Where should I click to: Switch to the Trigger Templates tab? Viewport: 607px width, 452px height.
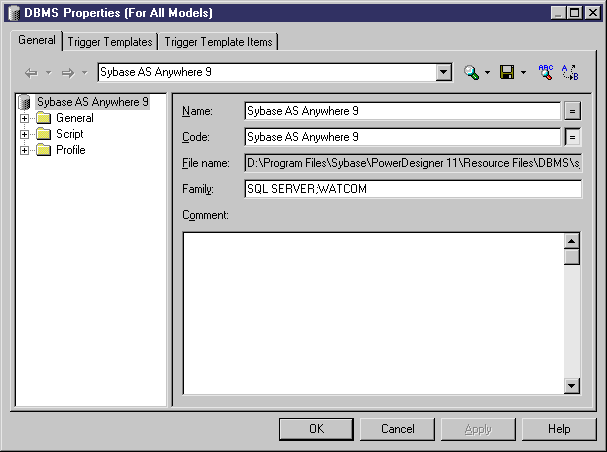pos(110,42)
